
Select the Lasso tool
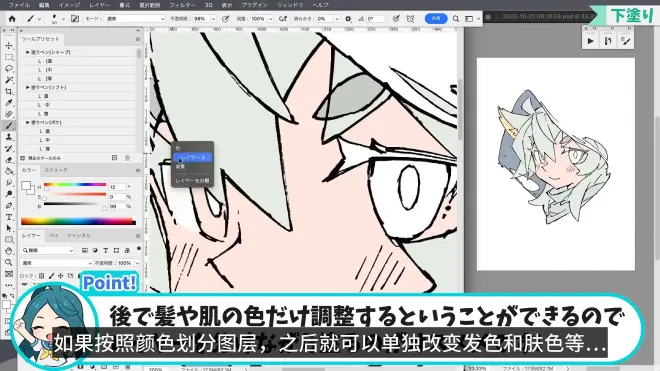pos(9,68)
